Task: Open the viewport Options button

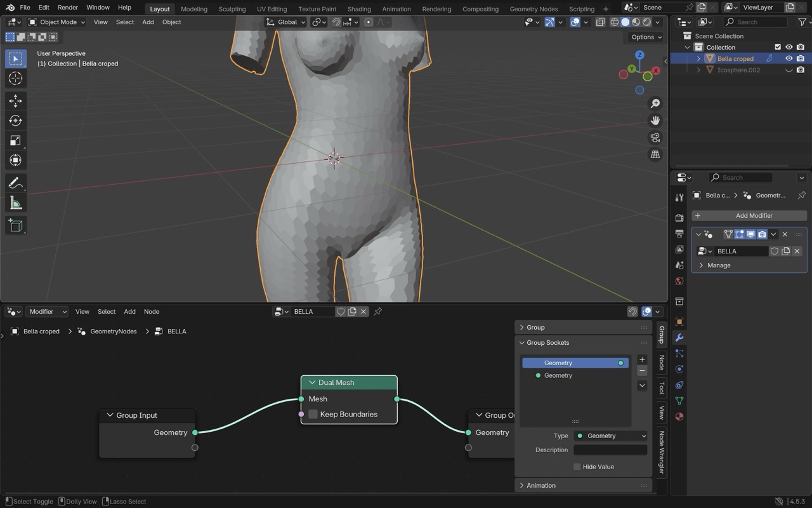Action: point(646,37)
